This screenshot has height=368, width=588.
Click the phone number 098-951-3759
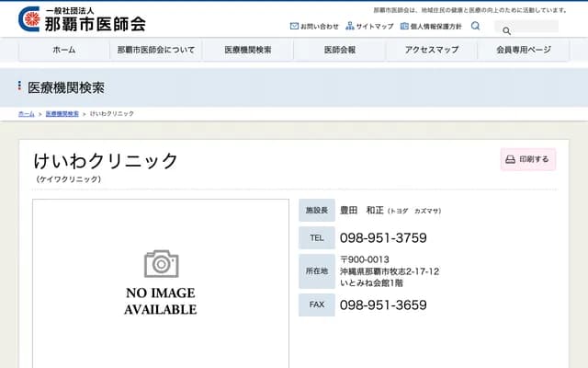coord(383,237)
